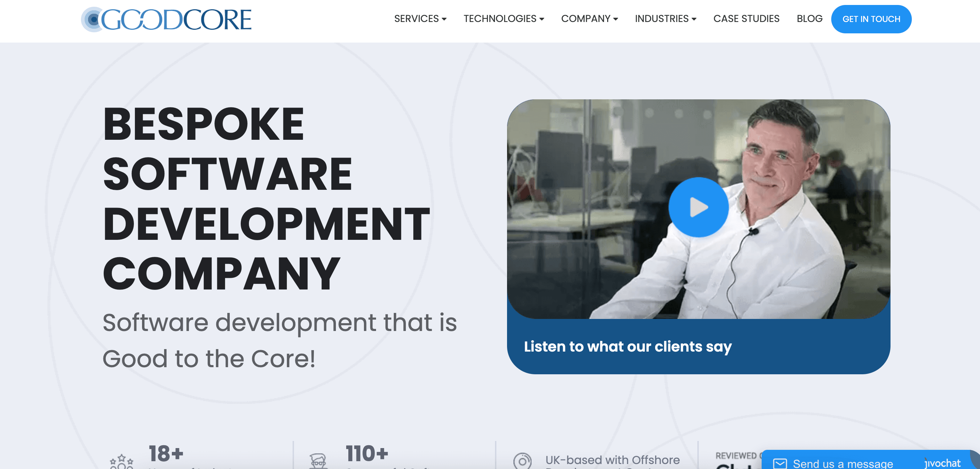Click 'UK-based with Offshore' text
This screenshot has height=469, width=980.
(612, 460)
